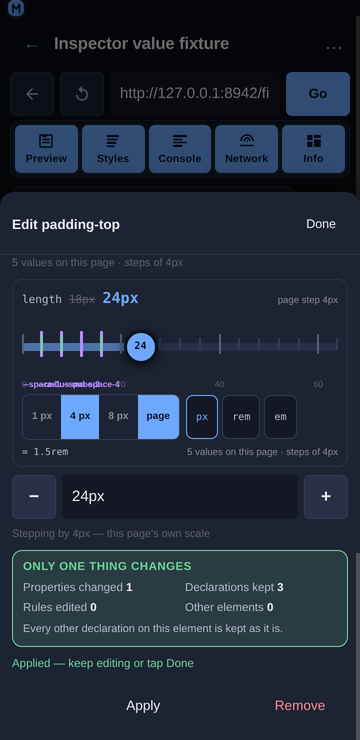Image resolution: width=360 pixels, height=740 pixels.
Task: Click the red Remove button
Action: 300,706
